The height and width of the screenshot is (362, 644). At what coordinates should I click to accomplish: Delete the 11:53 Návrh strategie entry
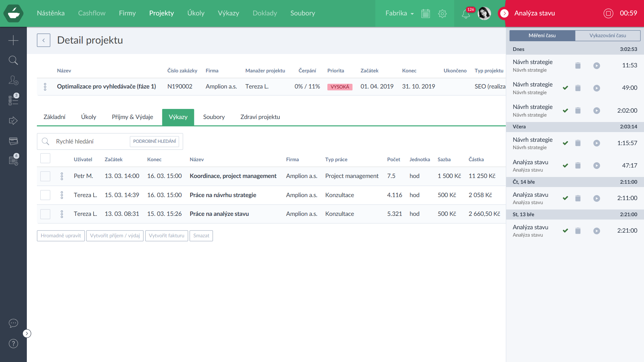[x=578, y=66]
